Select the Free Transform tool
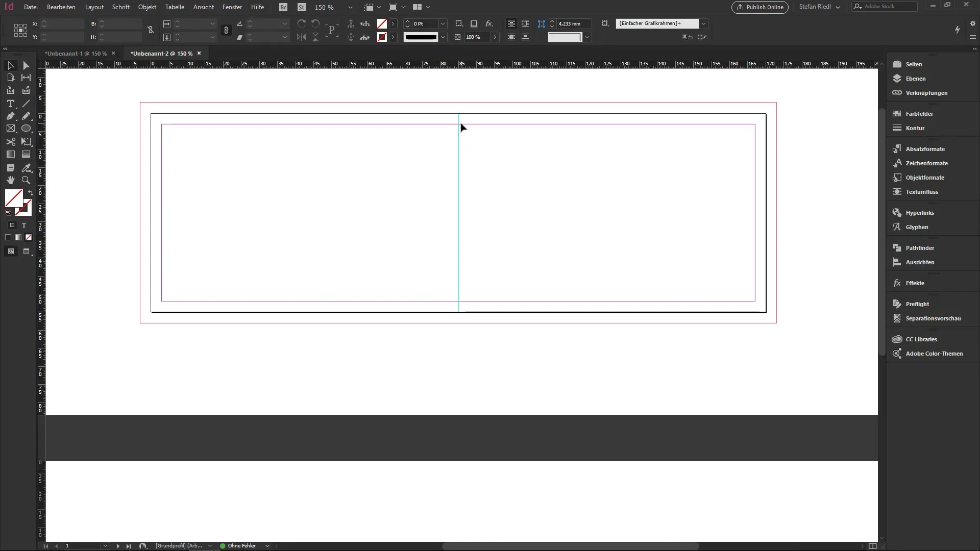The width and height of the screenshot is (980, 551). point(26,142)
